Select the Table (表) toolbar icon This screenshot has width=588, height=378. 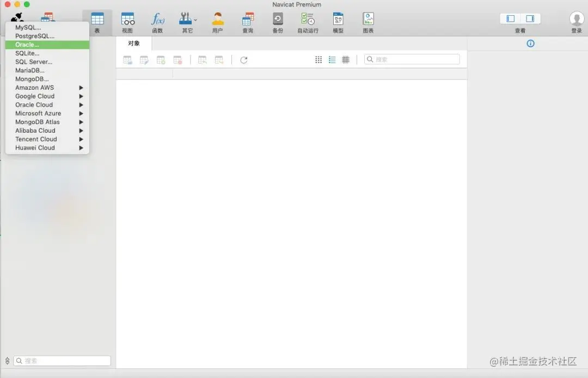tap(97, 22)
